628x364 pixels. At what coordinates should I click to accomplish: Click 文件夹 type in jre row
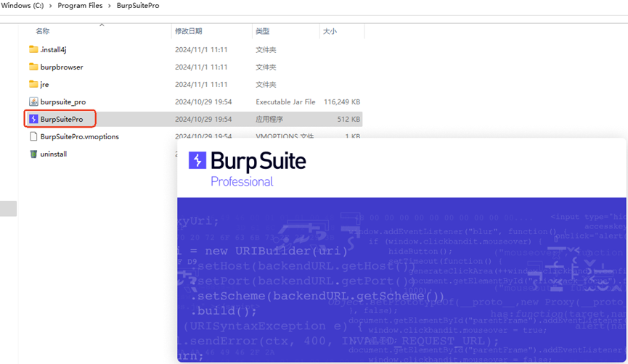266,84
